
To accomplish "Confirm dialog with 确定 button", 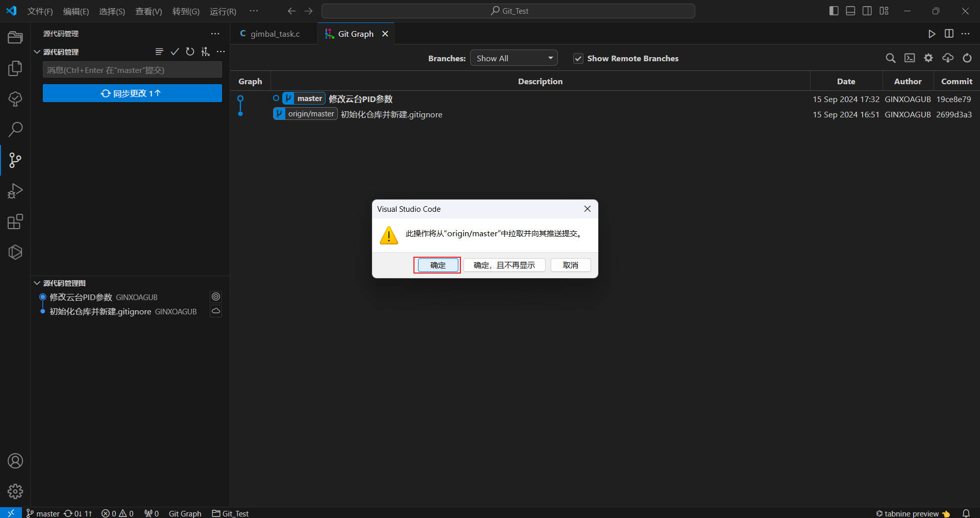I will pos(437,265).
